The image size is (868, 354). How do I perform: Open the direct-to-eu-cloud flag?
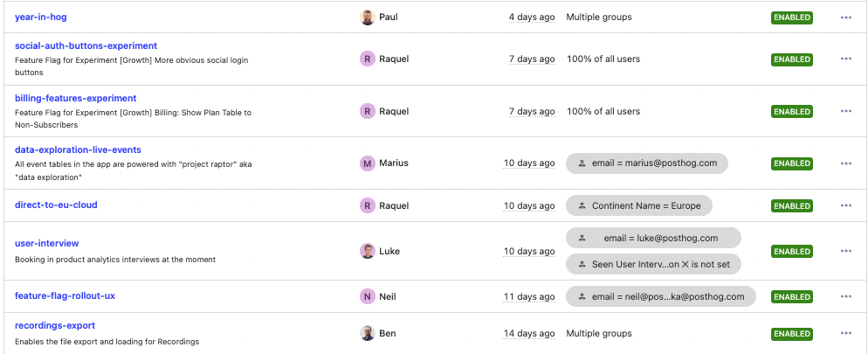(x=56, y=205)
